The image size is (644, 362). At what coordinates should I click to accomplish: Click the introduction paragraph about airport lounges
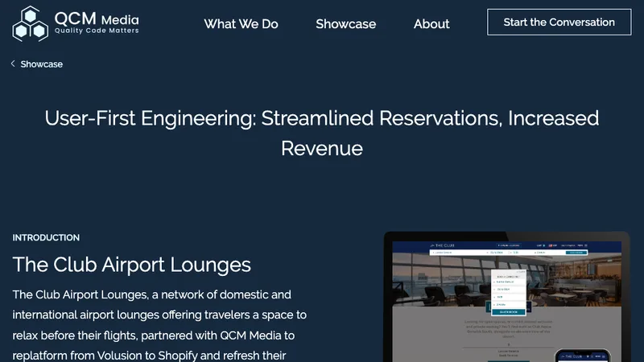click(160, 324)
